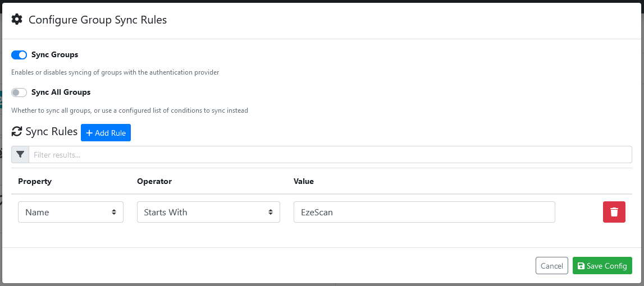Focus the Filter results search field

pos(330,155)
